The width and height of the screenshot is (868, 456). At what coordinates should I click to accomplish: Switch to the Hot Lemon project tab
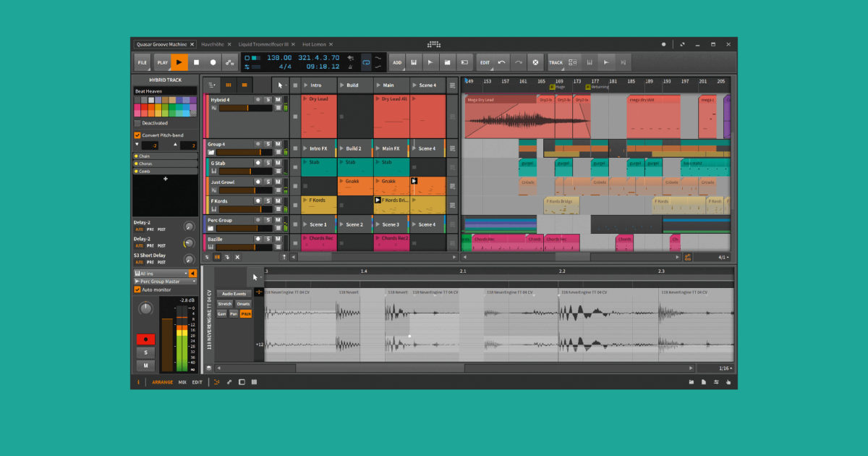(x=314, y=44)
